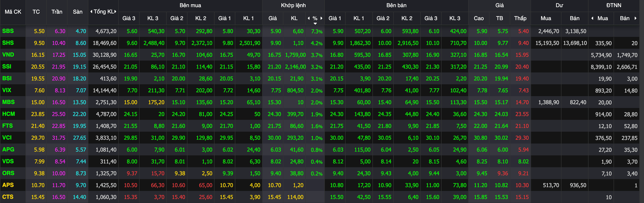Click SHS percent change 4.2%
Screen dimensions: 644x203
coord(317,43)
